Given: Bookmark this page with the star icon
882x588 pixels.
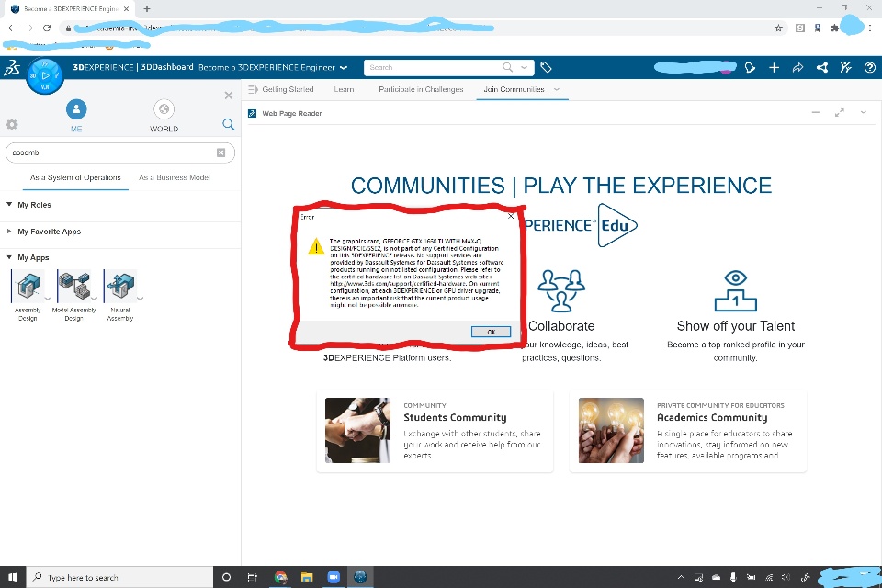Looking at the screenshot, I should (778, 28).
